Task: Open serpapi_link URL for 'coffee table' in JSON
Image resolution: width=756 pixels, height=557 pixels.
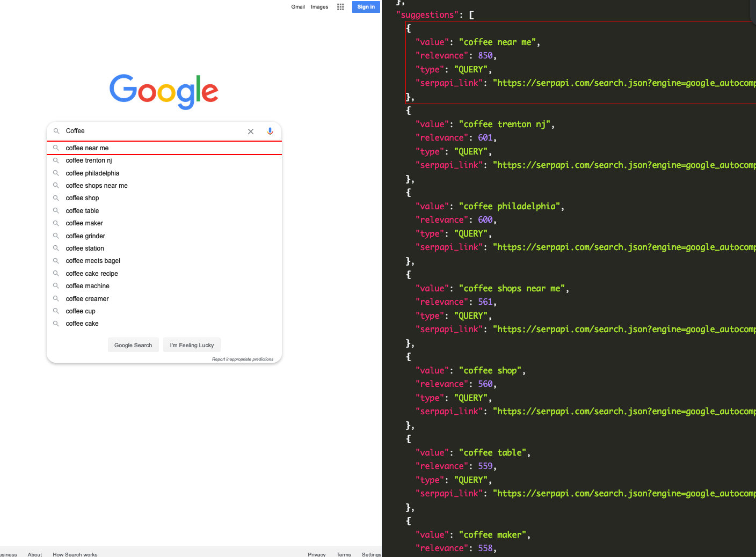Action: click(624, 494)
